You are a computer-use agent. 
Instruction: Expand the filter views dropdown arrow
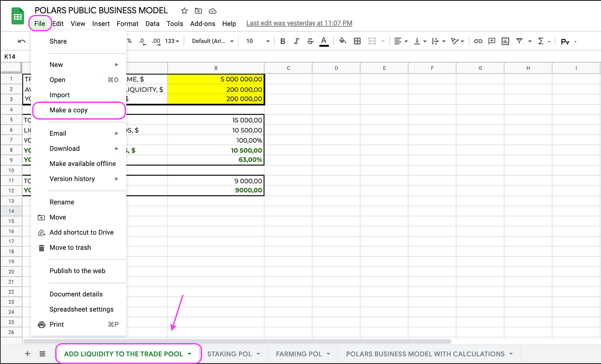point(530,42)
